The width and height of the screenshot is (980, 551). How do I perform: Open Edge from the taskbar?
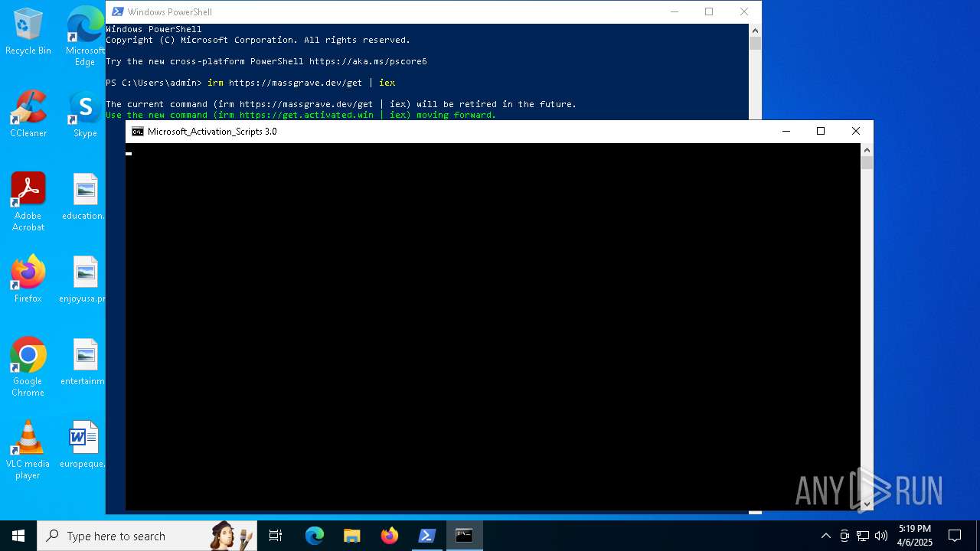pos(315,536)
